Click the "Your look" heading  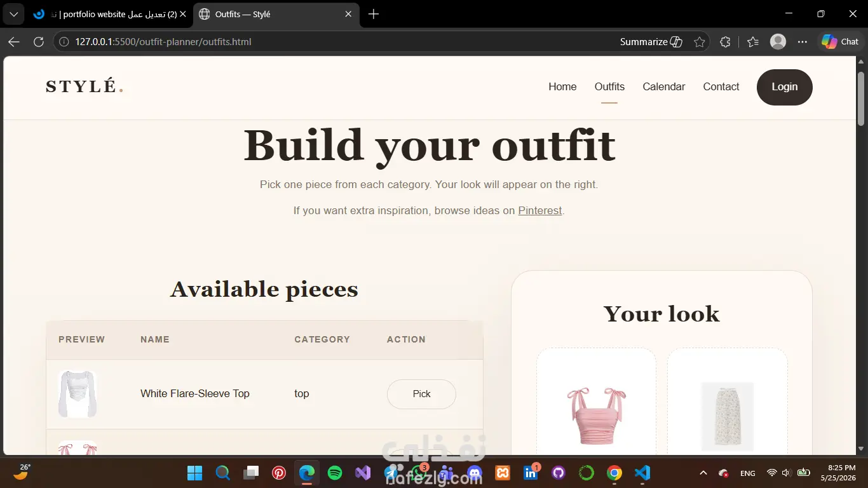coord(661,314)
